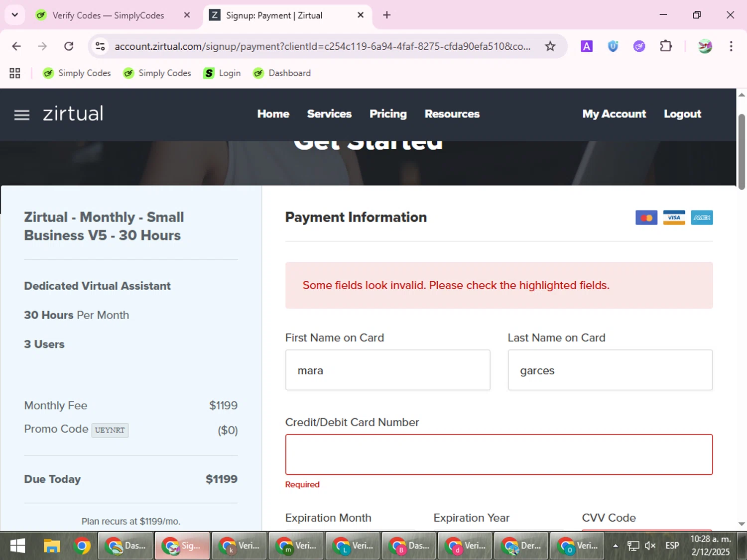Switch to the Verify Codes — SimplyCodes tab
The image size is (747, 560).
108,15
